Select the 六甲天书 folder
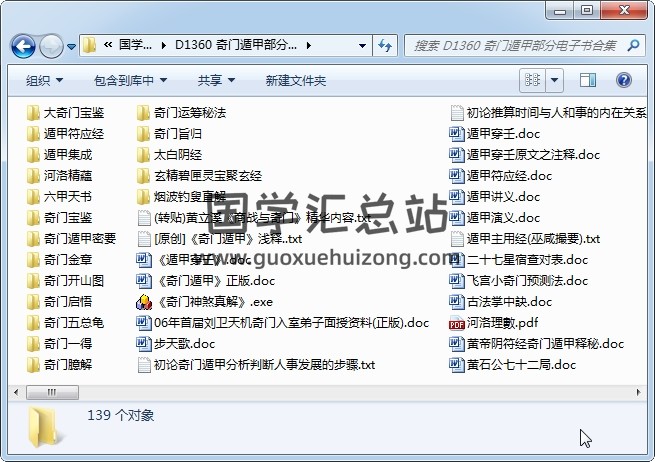The image size is (655, 462). tap(59, 196)
